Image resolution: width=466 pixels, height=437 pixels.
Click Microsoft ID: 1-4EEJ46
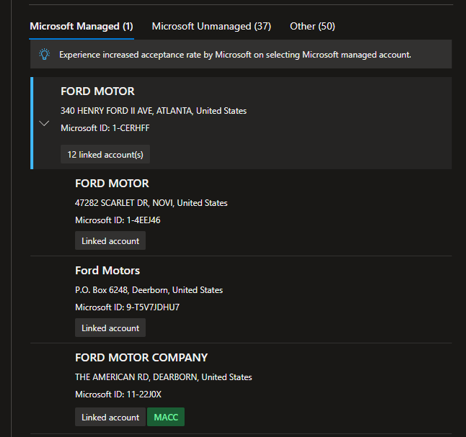[118, 220]
